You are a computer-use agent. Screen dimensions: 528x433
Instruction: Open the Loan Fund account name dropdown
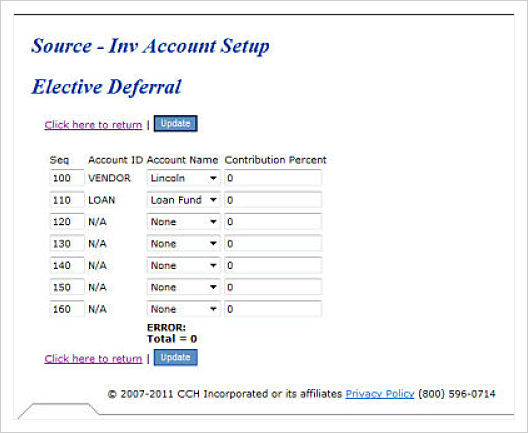point(184,200)
